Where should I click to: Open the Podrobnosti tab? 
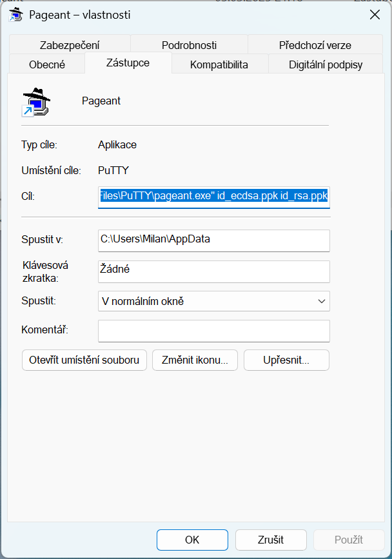(189, 45)
